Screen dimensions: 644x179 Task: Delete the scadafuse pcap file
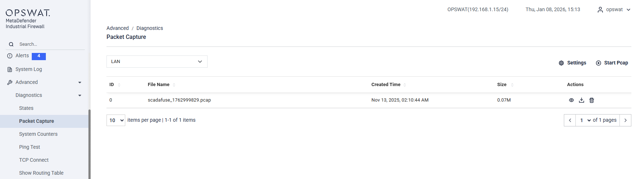[x=592, y=100]
